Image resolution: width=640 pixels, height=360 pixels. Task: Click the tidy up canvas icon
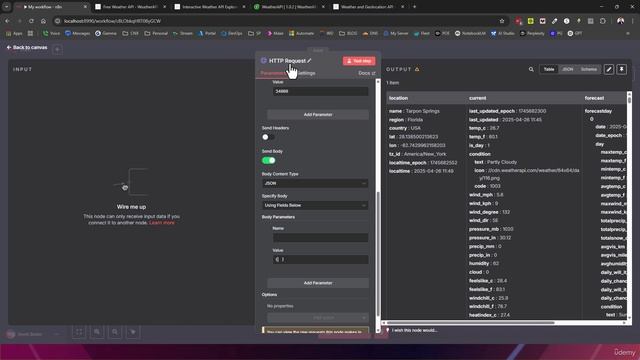(133, 332)
